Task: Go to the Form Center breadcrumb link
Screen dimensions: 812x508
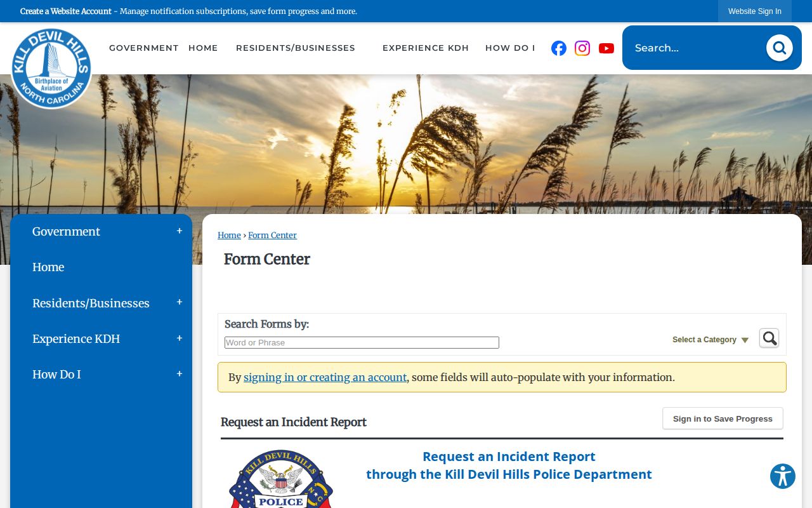Action: 272,235
